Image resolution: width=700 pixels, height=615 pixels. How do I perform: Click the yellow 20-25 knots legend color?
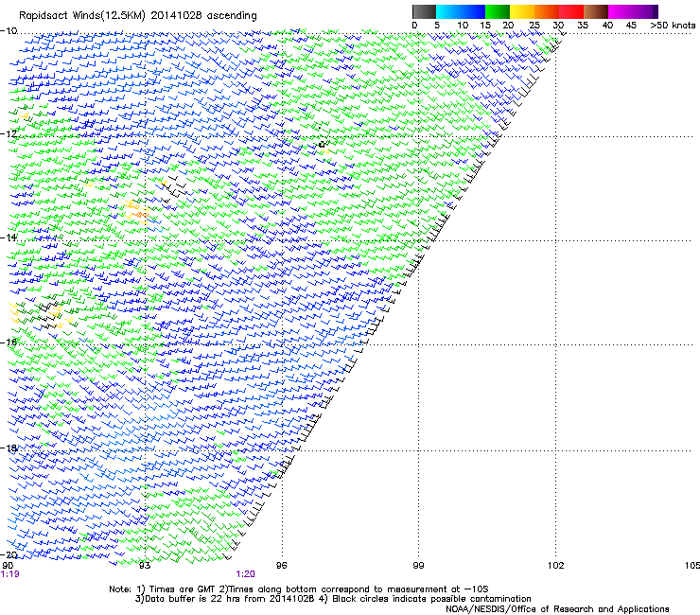point(522,11)
